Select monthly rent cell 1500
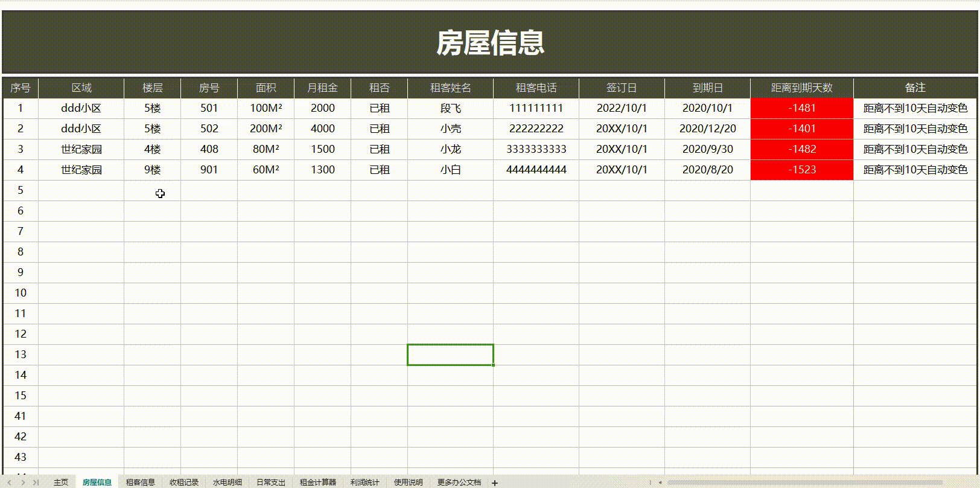 coord(323,150)
